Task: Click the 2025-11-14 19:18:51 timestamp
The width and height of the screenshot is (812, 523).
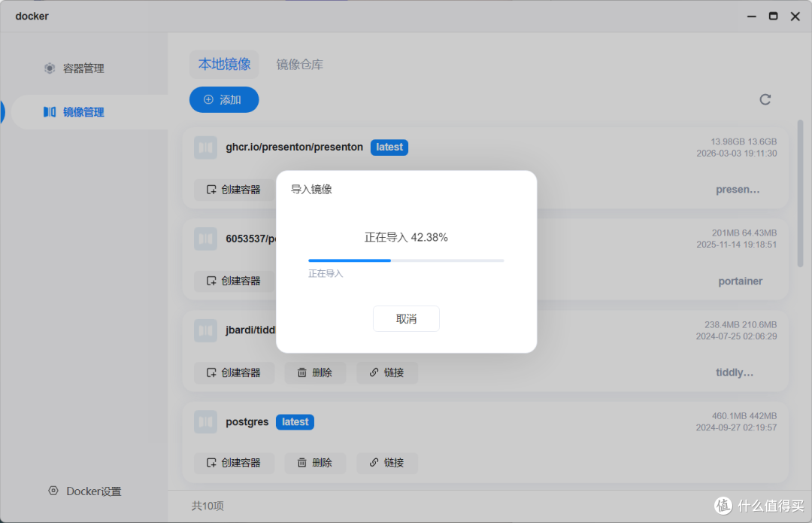Action: [x=736, y=245]
